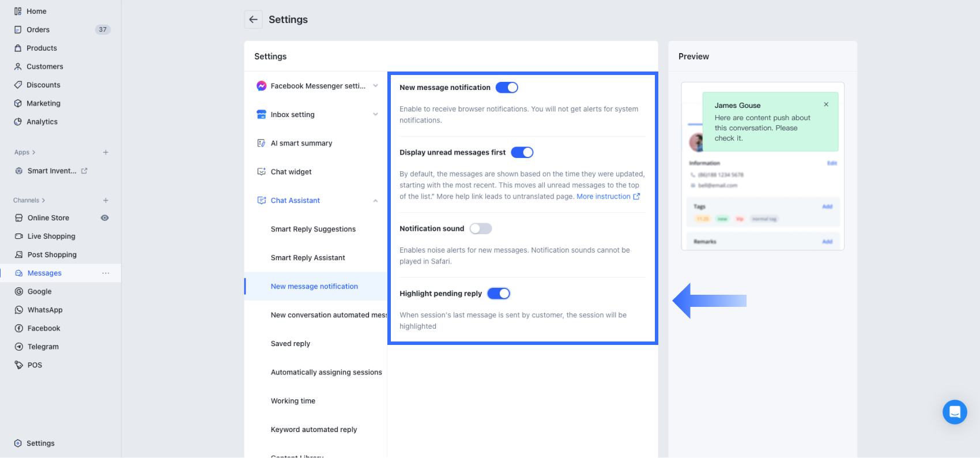Enable the Notification sound switch
Viewport: 980px width, 458px height.
(480, 228)
